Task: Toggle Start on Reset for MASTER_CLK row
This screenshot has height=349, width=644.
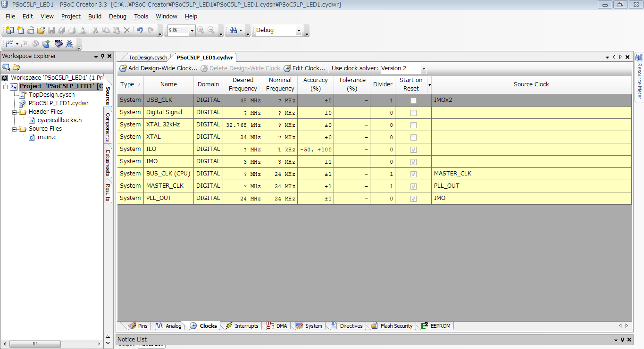Action: [413, 186]
